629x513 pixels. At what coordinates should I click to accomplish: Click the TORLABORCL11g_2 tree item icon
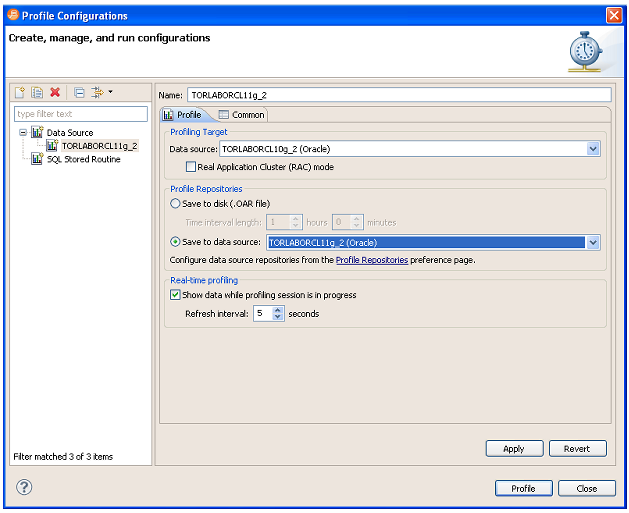52,145
